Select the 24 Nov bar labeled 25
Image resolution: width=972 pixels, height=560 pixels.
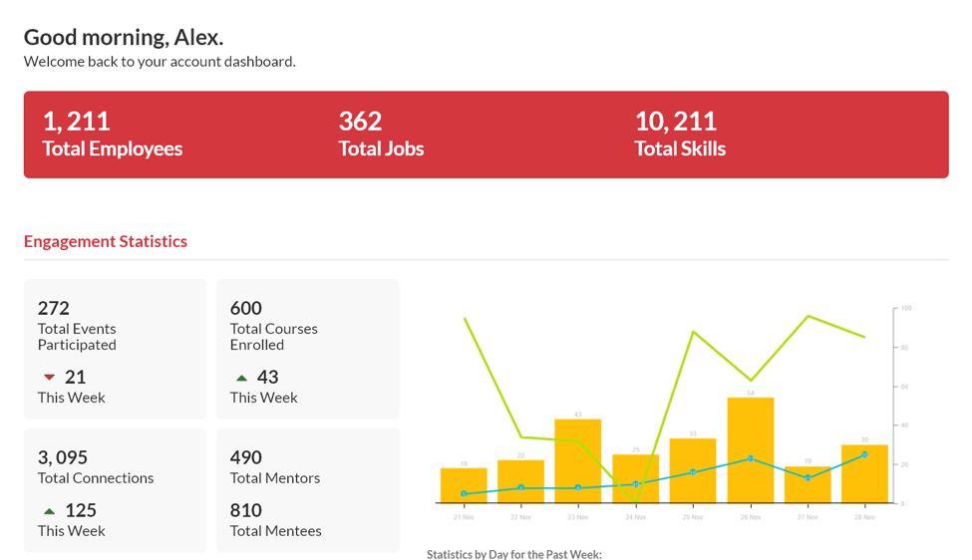[635, 479]
